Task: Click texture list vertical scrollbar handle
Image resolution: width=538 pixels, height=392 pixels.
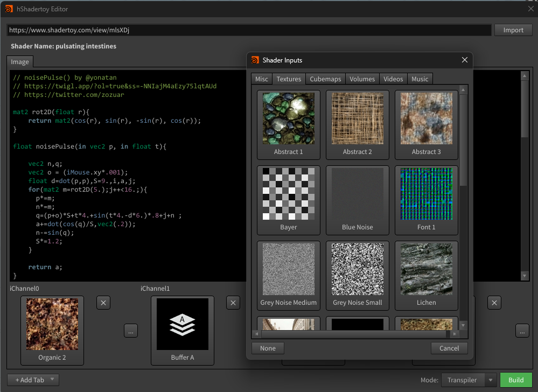Action: [x=463, y=141]
